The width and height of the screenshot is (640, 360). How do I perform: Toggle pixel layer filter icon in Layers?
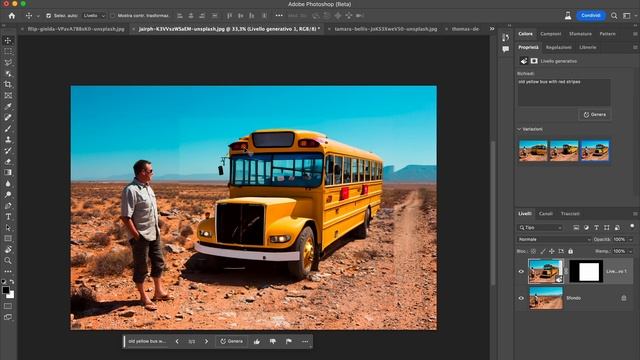[576, 227]
